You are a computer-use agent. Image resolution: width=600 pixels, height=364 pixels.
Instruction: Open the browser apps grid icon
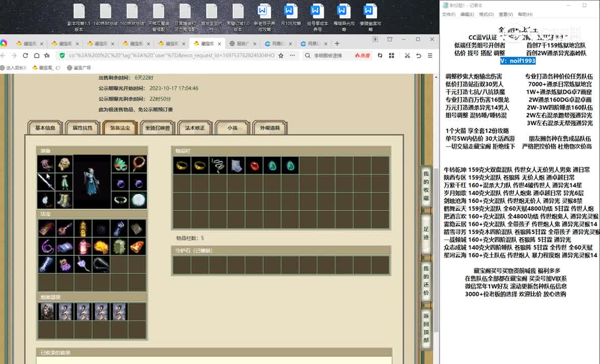pyautogui.click(x=392, y=56)
